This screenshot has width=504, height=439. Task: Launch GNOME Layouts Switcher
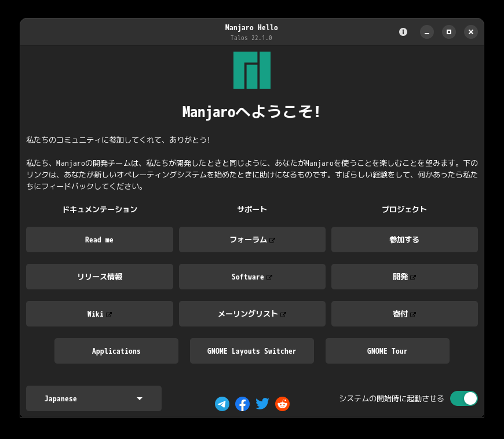click(252, 351)
